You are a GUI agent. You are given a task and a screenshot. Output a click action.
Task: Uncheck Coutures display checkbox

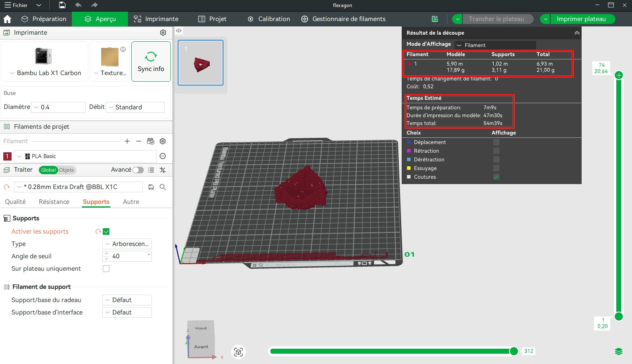tap(496, 177)
